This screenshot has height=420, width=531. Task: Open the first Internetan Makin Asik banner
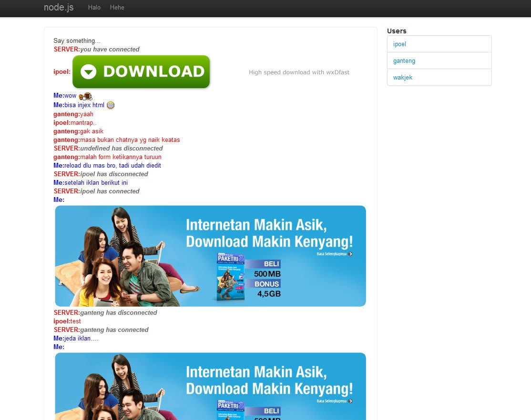(210, 256)
